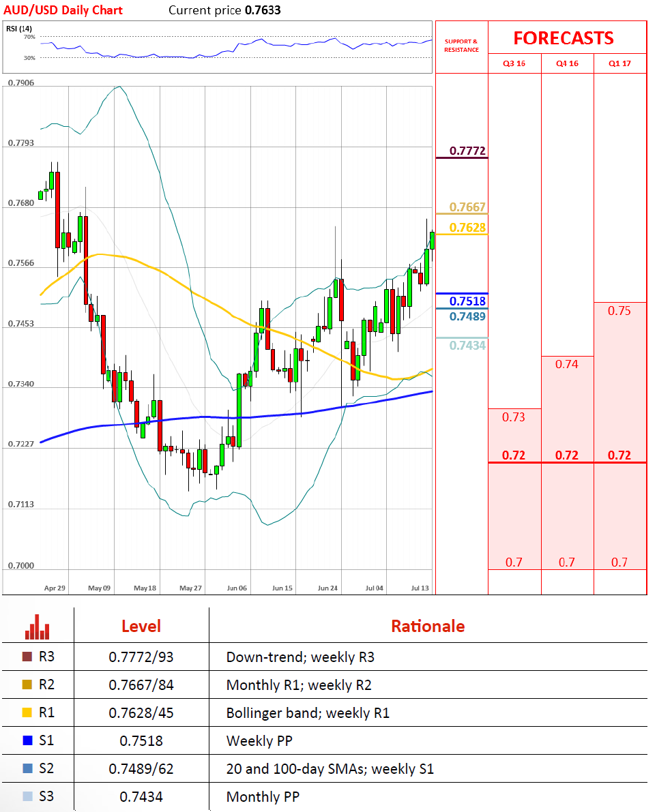Select the R2 gold color swatch
This screenshot has width=657, height=812.
click(27, 685)
